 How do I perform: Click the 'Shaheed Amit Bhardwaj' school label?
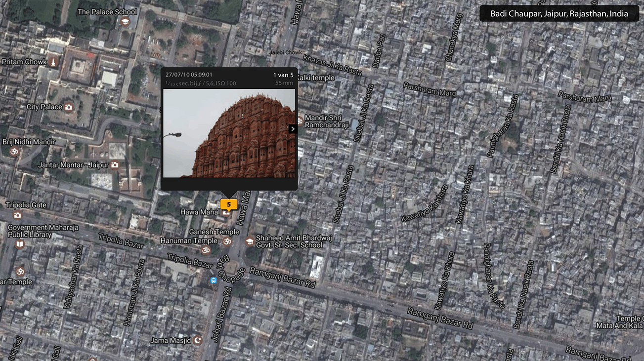click(294, 241)
